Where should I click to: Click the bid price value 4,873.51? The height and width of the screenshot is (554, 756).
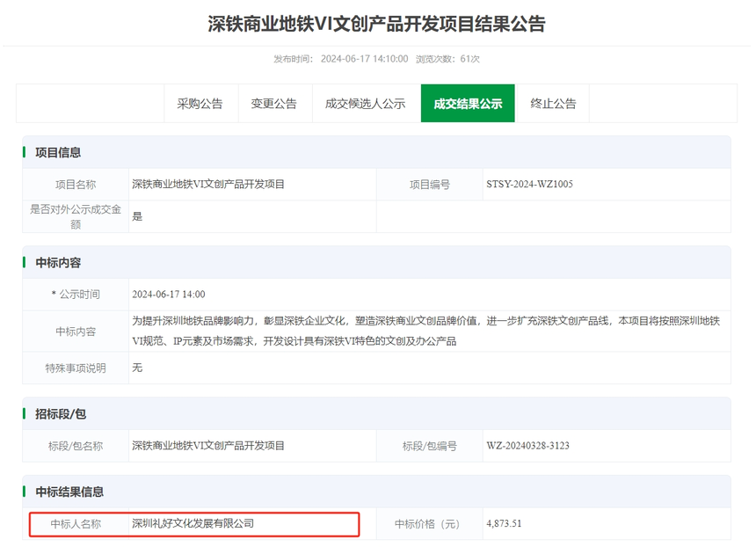tap(504, 523)
